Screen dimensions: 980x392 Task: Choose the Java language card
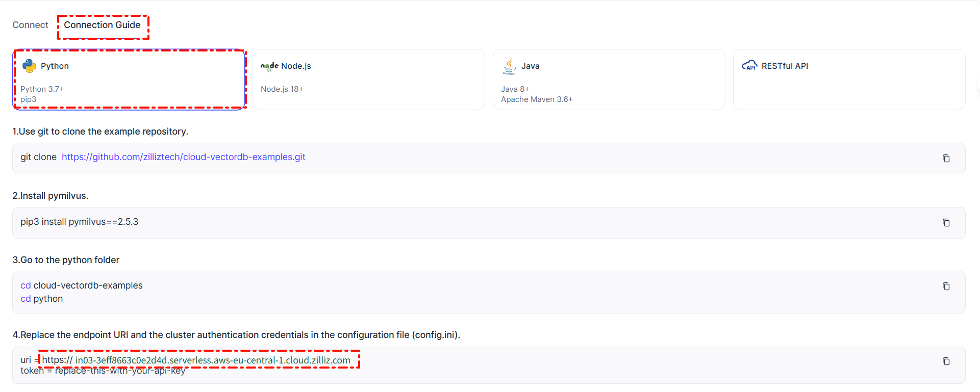609,80
